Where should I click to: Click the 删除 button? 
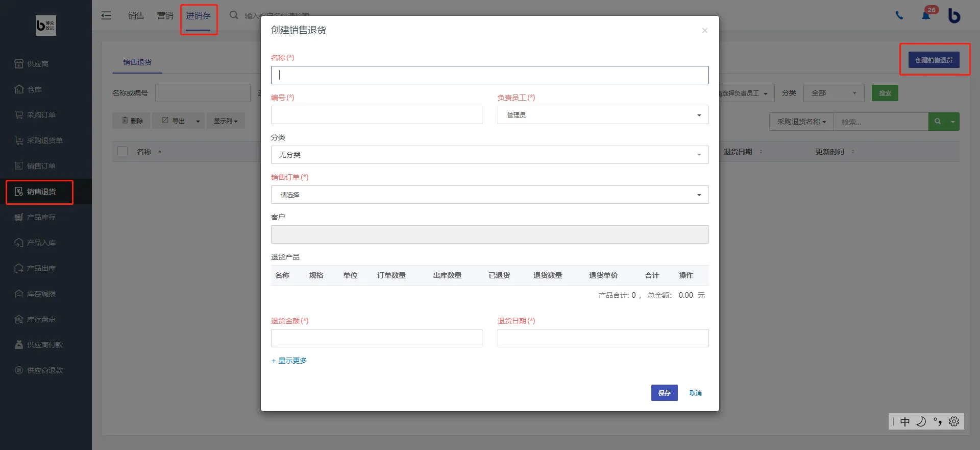tap(132, 121)
